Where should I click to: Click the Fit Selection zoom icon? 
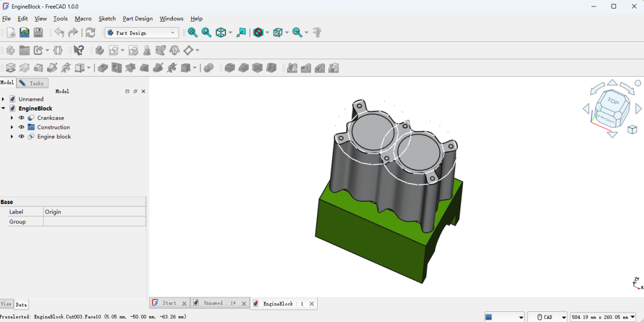207,33
